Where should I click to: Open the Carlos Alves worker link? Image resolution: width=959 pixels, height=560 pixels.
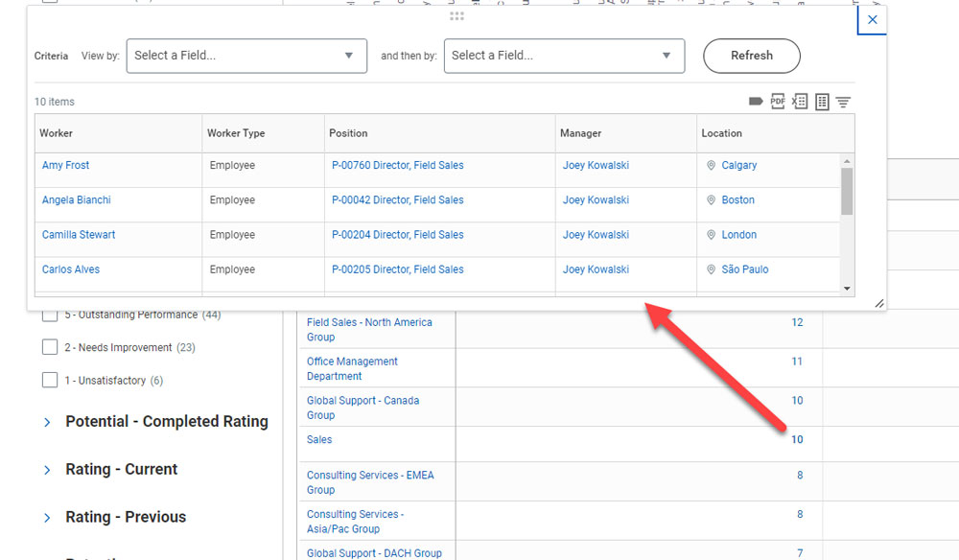(x=70, y=269)
